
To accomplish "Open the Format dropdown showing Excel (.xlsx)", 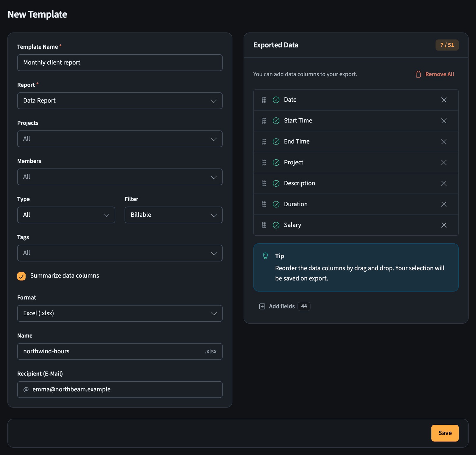I will pos(120,313).
